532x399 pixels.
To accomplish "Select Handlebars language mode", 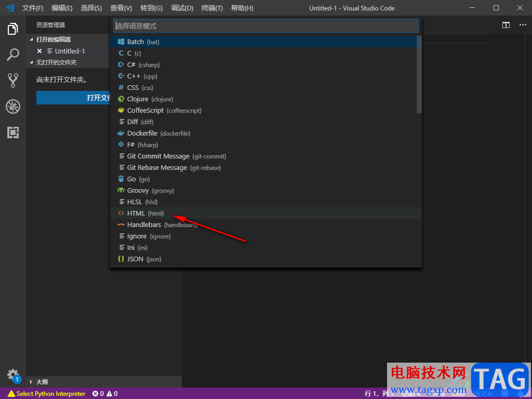I will [x=266, y=225].
